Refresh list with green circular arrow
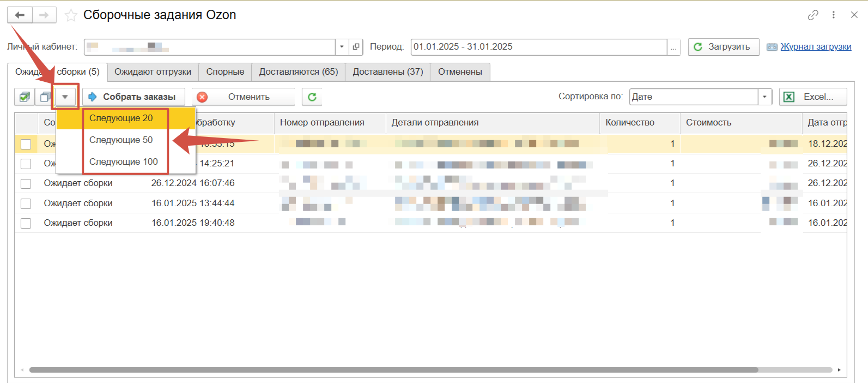The width and height of the screenshot is (868, 383). [x=312, y=97]
